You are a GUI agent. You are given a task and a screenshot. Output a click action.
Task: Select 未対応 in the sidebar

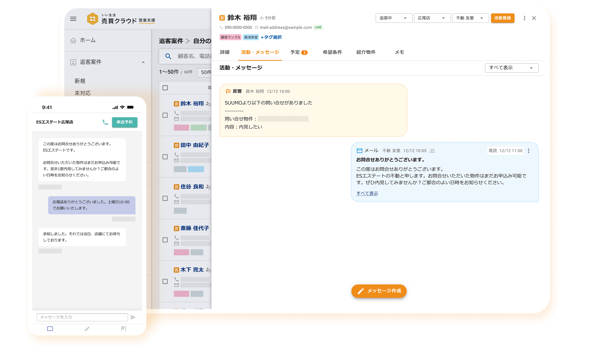[x=83, y=93]
